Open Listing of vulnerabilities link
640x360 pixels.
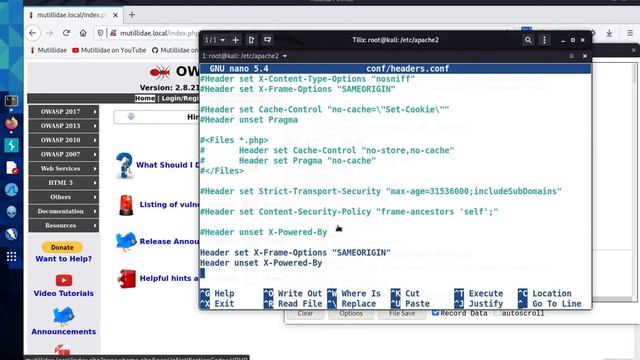[x=169, y=204]
